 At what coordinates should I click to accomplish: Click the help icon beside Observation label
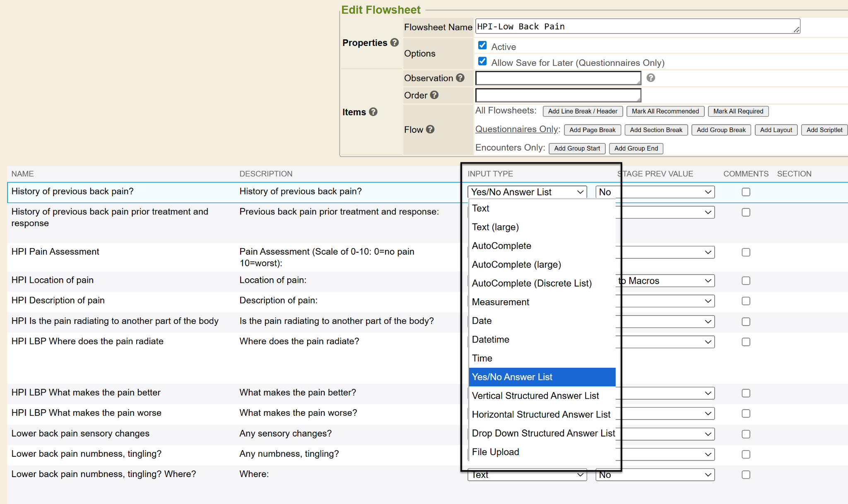[460, 78]
